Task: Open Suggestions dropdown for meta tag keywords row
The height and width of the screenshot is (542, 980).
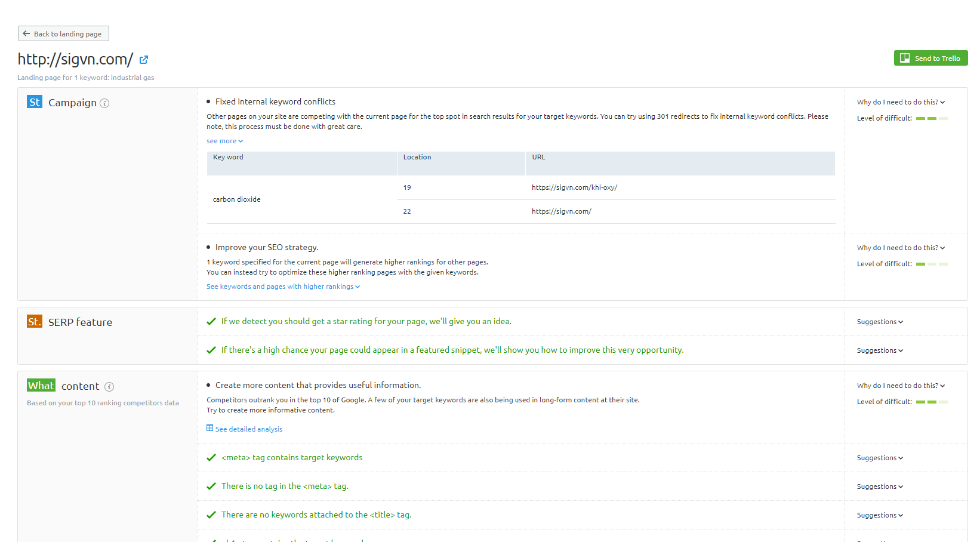Action: pyautogui.click(x=880, y=458)
